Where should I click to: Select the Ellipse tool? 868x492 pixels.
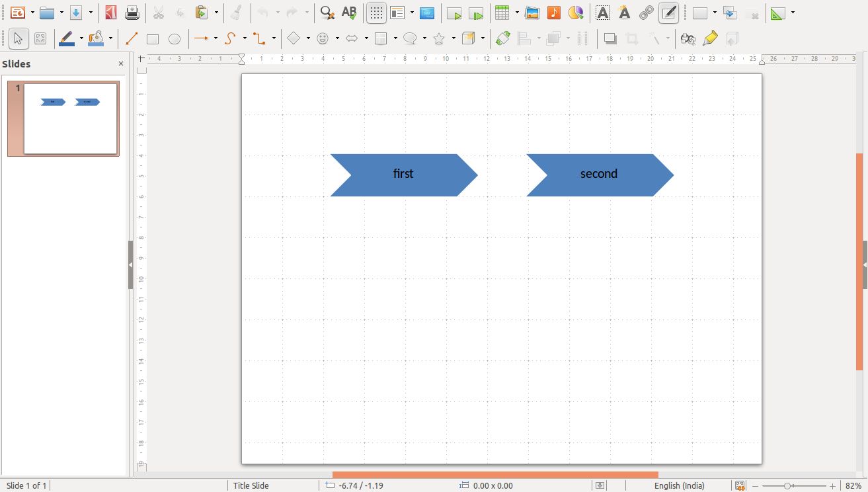[175, 39]
